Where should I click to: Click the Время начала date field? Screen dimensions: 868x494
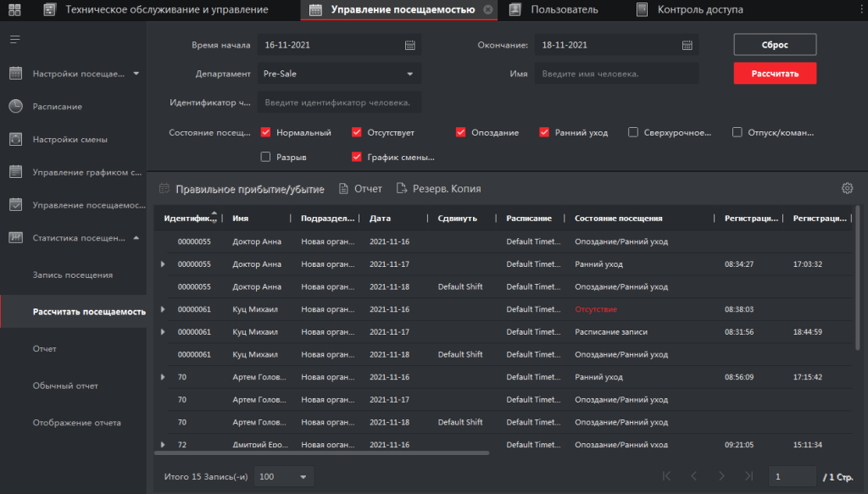[x=339, y=45]
